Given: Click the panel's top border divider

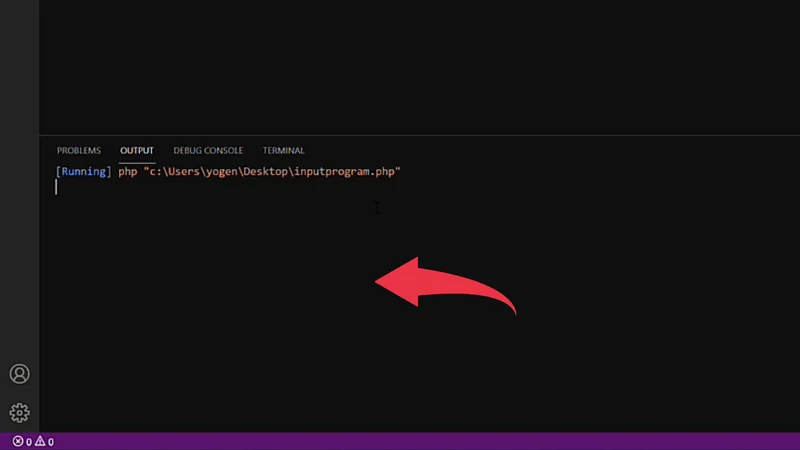Looking at the screenshot, I should [x=419, y=135].
